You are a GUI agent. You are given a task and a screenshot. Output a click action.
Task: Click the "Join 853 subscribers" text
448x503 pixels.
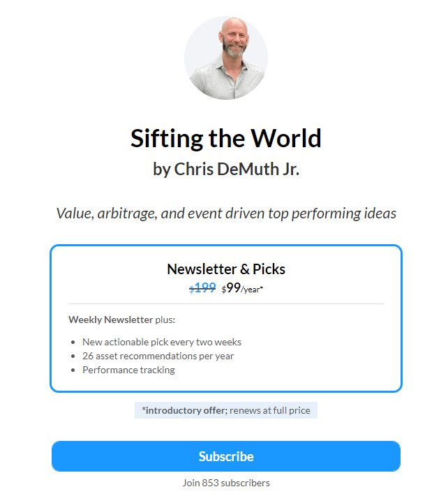pyautogui.click(x=226, y=483)
